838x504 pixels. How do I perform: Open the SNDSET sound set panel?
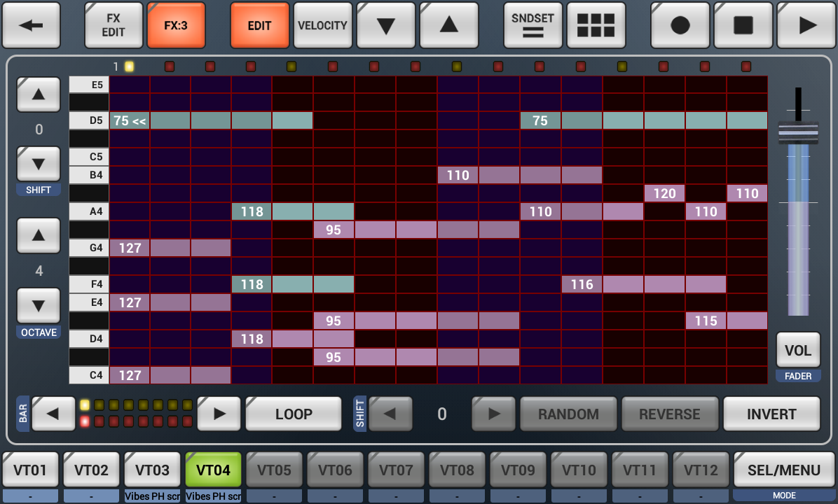click(x=533, y=25)
